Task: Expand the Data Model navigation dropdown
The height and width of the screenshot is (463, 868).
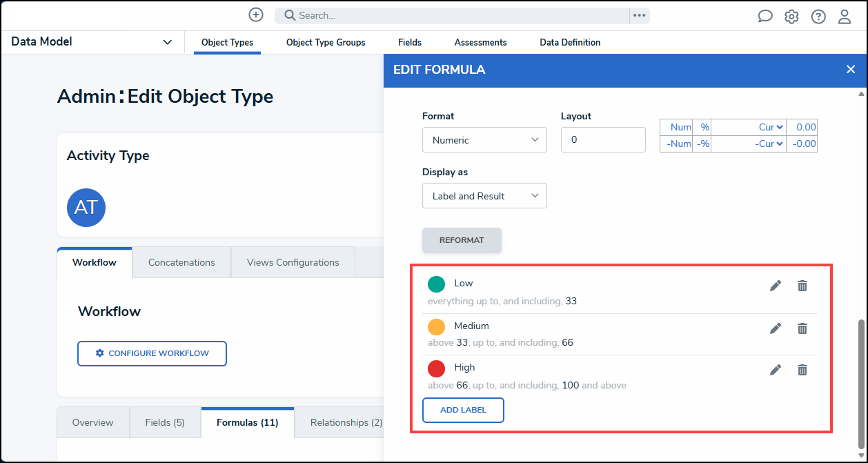Action: pyautogui.click(x=167, y=42)
